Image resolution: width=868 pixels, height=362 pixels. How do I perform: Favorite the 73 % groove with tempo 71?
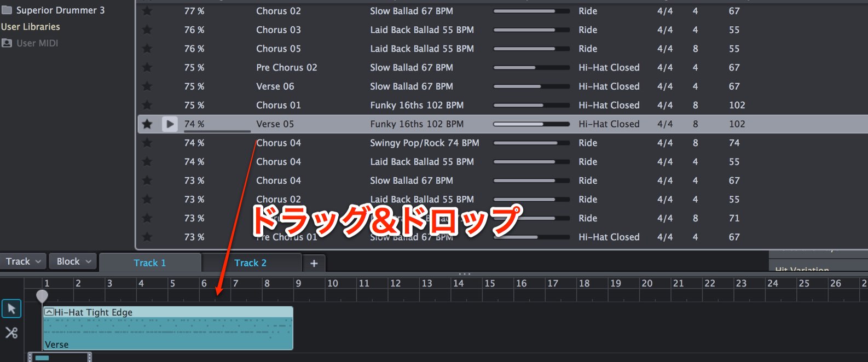147,218
